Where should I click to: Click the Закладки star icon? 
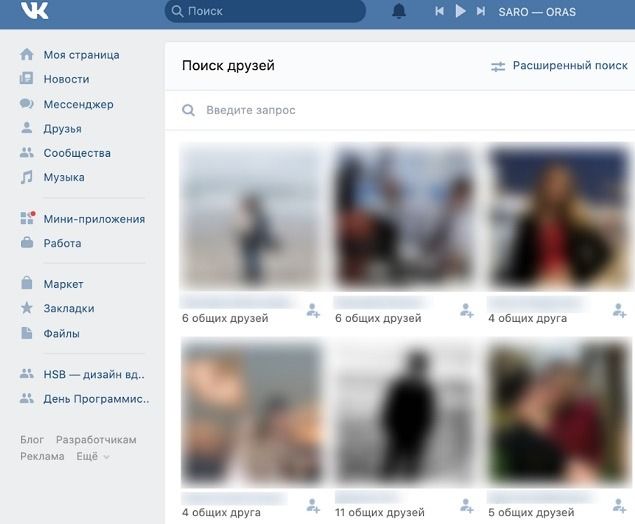pos(27,308)
